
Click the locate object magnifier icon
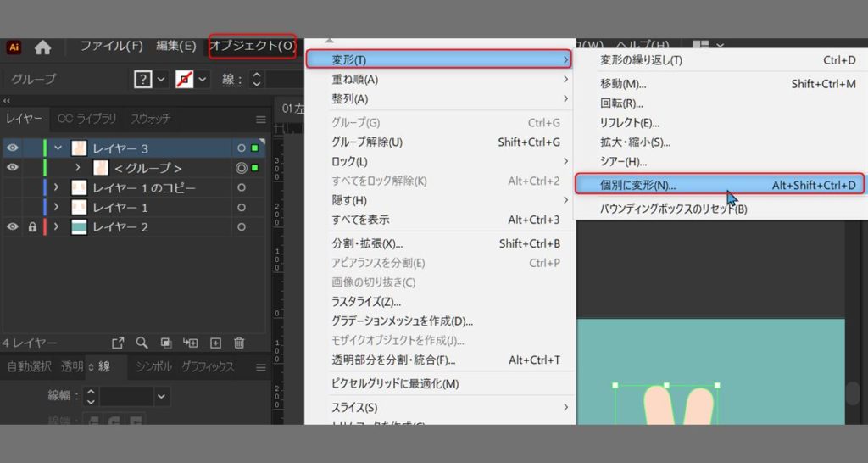tap(142, 343)
